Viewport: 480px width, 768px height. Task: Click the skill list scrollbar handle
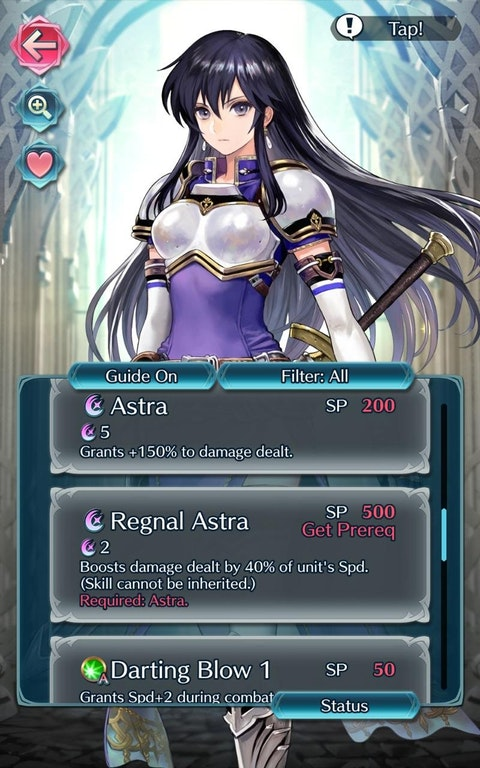(x=444, y=535)
